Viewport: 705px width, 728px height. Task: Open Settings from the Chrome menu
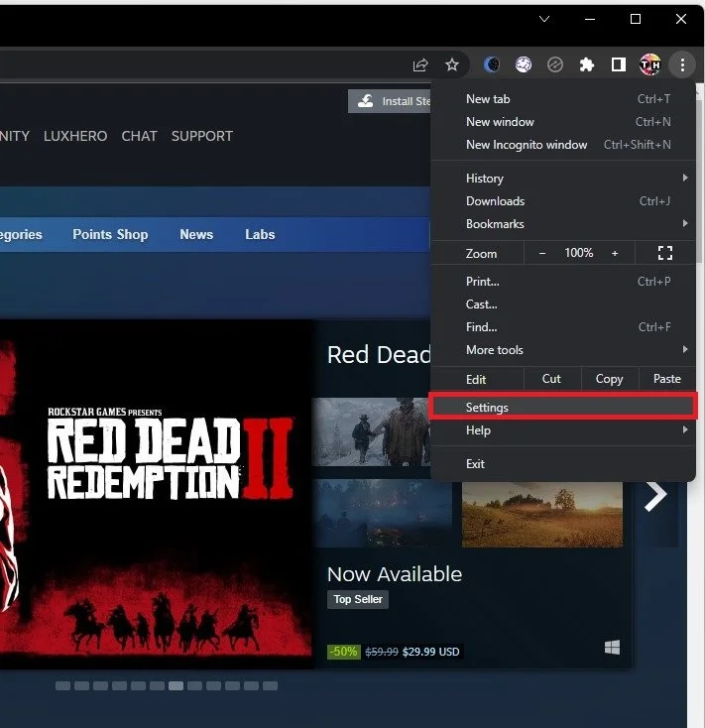tap(563, 407)
